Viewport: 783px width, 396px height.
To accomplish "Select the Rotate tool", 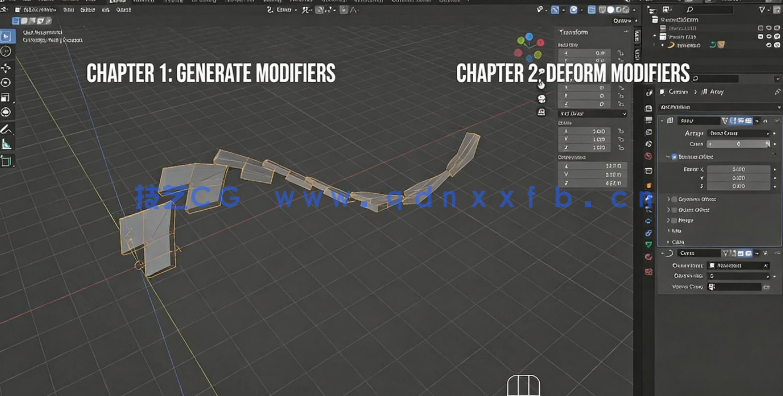I will (6, 82).
